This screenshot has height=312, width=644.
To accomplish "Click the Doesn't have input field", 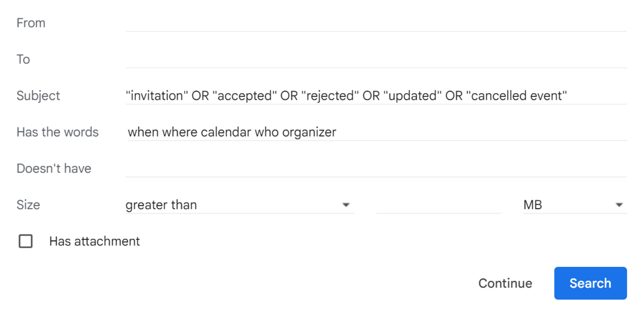I will pos(376,168).
